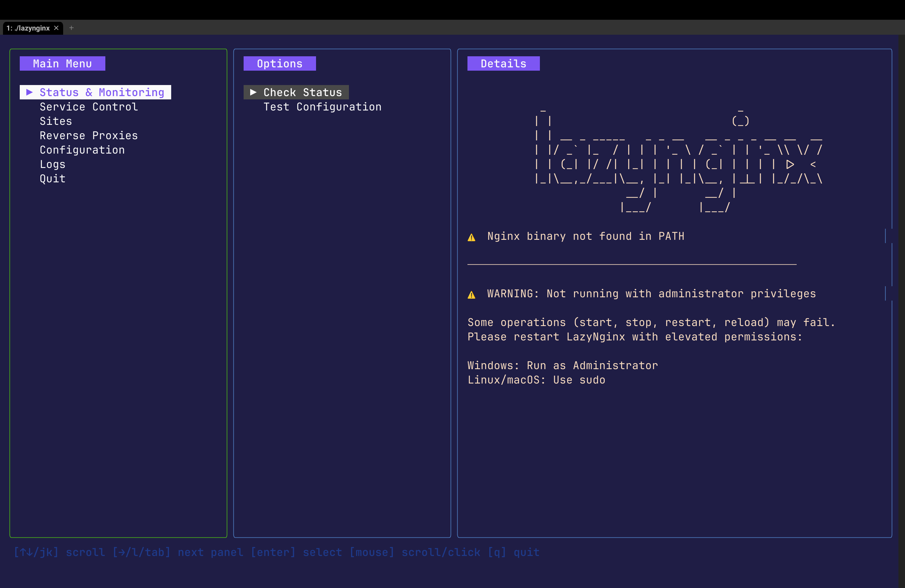Close the ./lazynginx terminal tab
Image resolution: width=905 pixels, height=588 pixels.
[56, 28]
